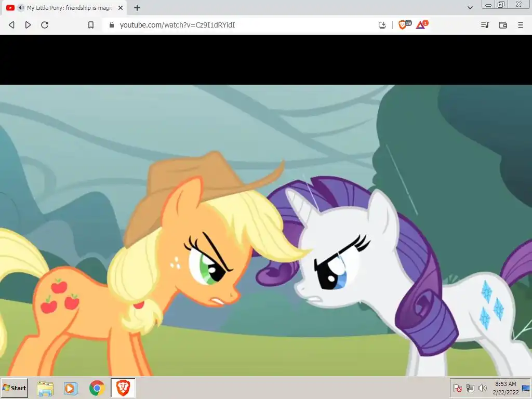
Task: Open the page download icon in the address bar
Action: pyautogui.click(x=382, y=25)
